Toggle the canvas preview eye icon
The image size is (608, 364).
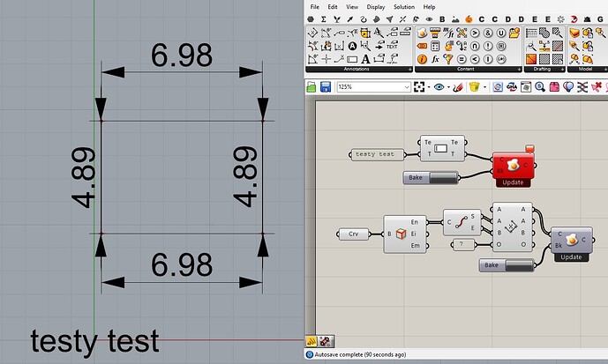(x=439, y=86)
